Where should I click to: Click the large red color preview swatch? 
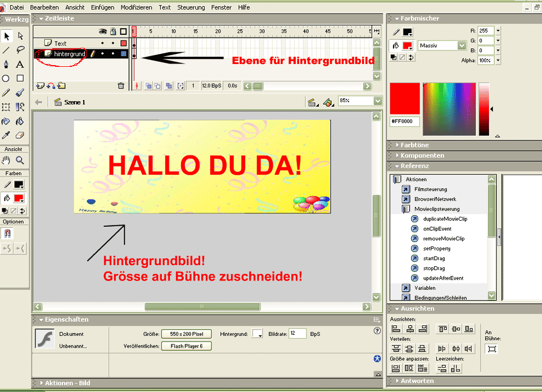click(x=405, y=98)
